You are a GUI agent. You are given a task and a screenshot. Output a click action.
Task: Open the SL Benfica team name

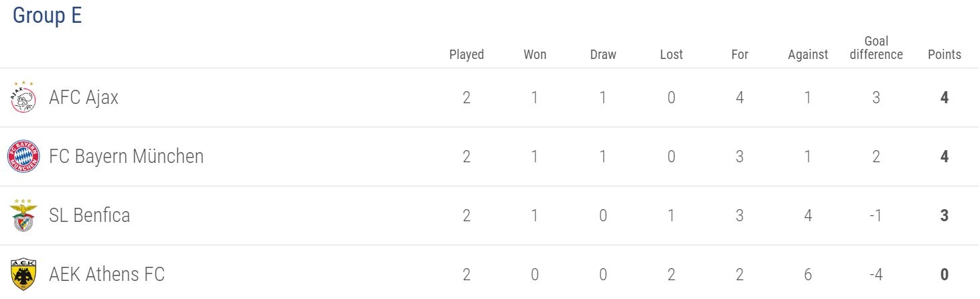click(x=90, y=215)
